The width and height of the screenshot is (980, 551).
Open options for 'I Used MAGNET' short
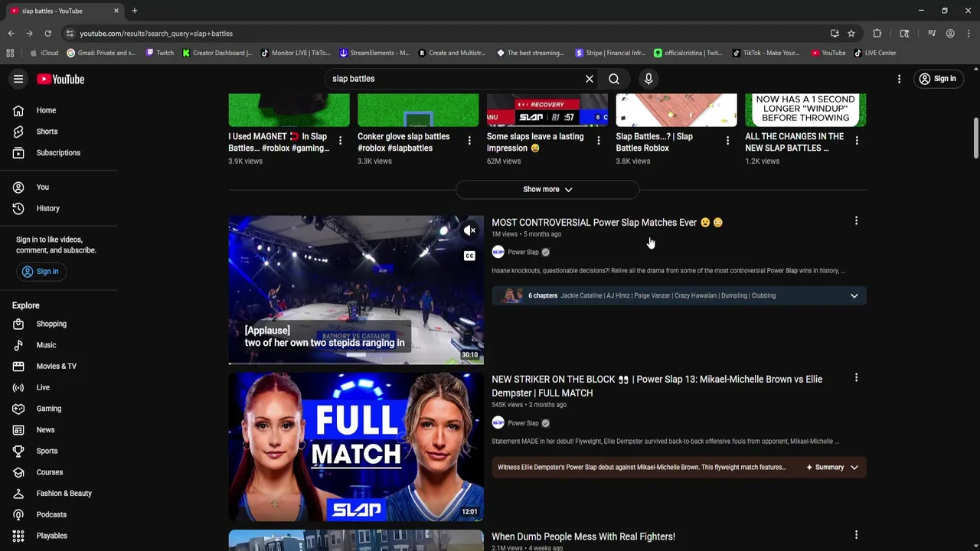click(x=340, y=141)
